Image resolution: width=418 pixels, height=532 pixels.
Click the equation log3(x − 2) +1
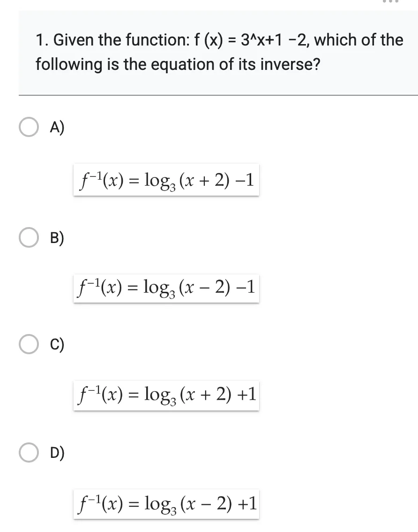click(166, 504)
